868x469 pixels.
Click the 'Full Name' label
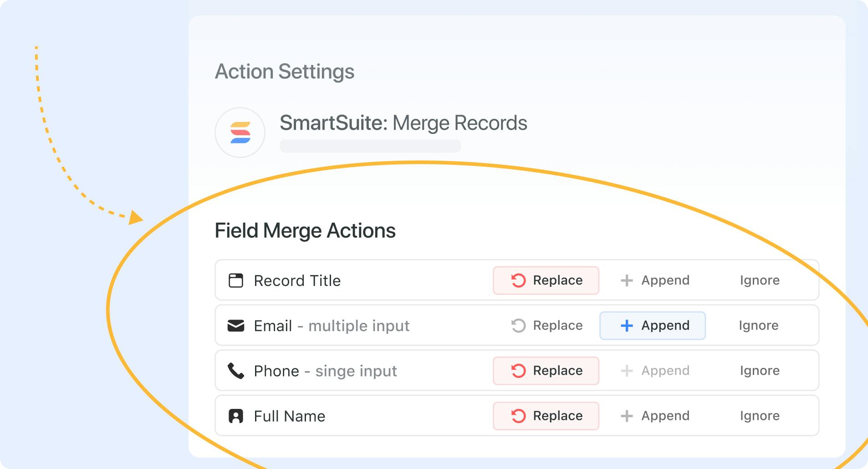(290, 416)
